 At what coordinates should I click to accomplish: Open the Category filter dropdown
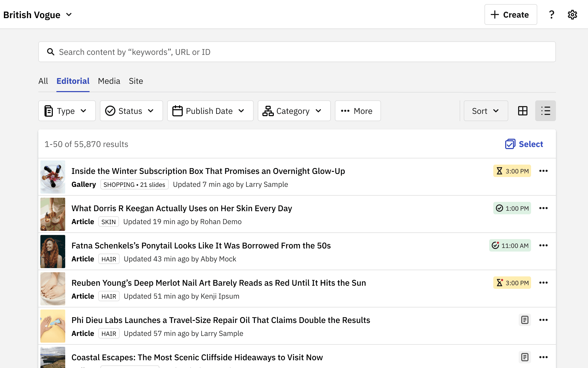tap(294, 111)
